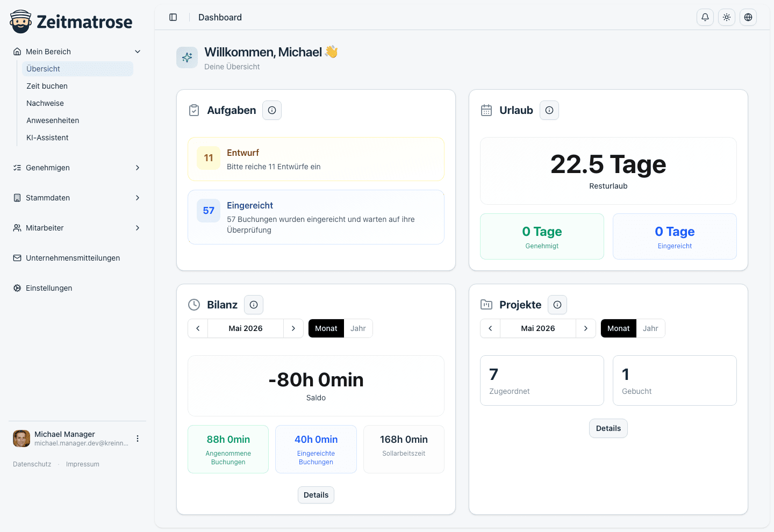Screen dimensions: 774x532
Task: Select Monat view in Bilanz
Action: pyautogui.click(x=326, y=328)
